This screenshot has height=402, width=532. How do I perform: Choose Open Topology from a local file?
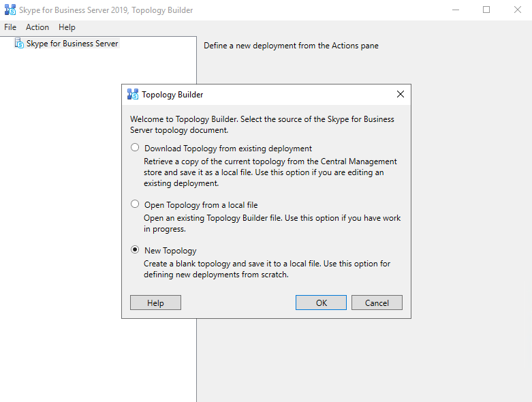(x=135, y=204)
